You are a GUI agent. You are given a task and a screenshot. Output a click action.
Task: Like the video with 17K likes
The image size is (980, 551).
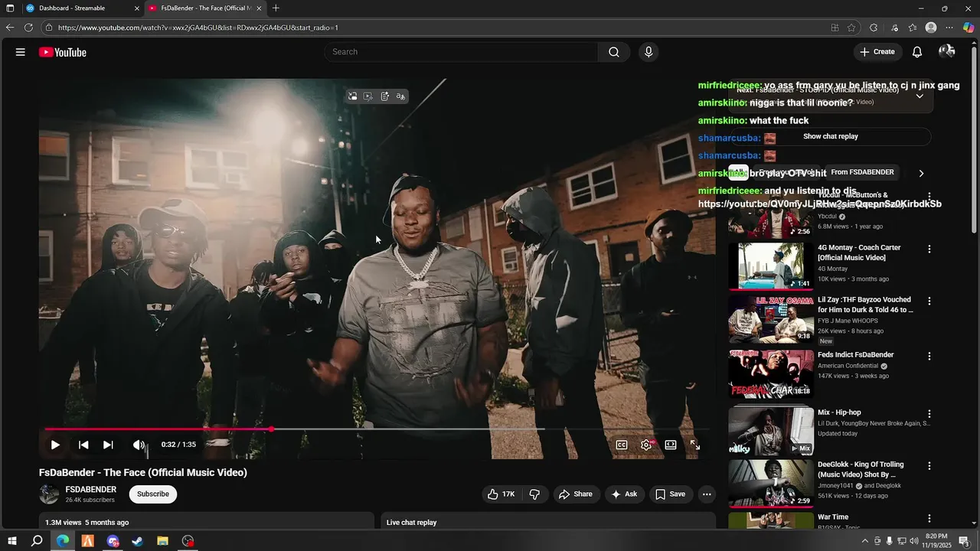pos(501,494)
